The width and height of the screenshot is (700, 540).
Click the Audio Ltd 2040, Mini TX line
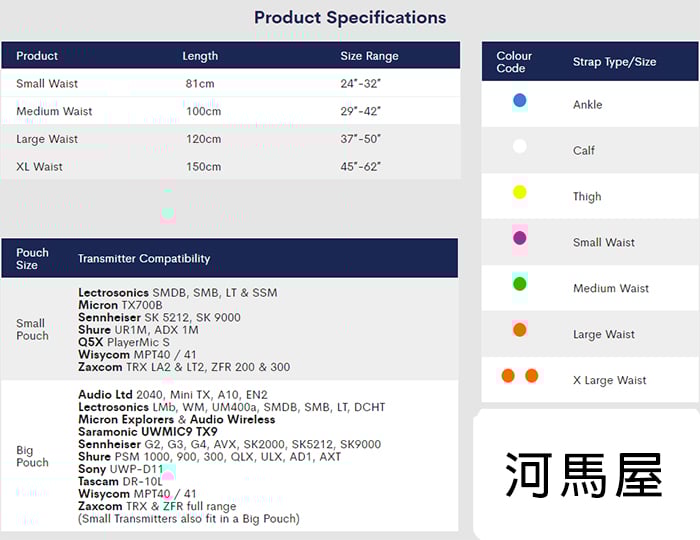click(173, 395)
